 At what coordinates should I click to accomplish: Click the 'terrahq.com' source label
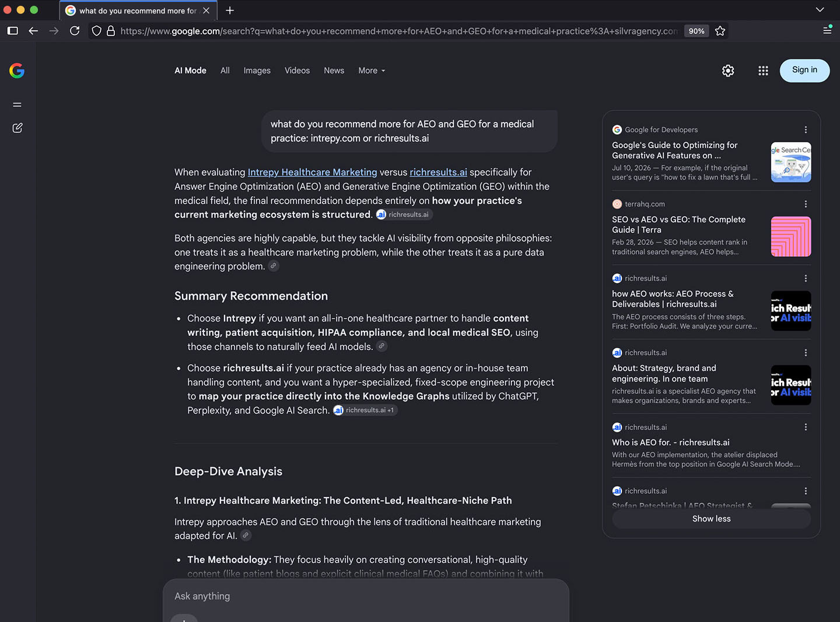645,204
